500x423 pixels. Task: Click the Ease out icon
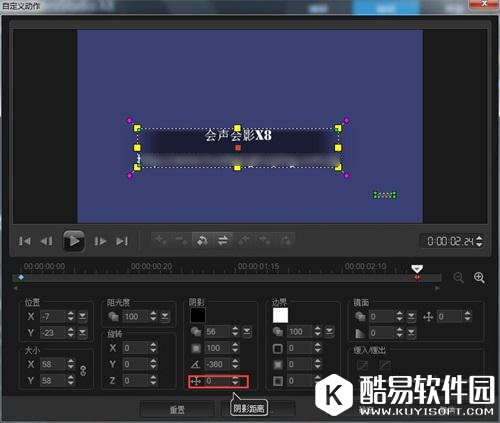(385, 365)
